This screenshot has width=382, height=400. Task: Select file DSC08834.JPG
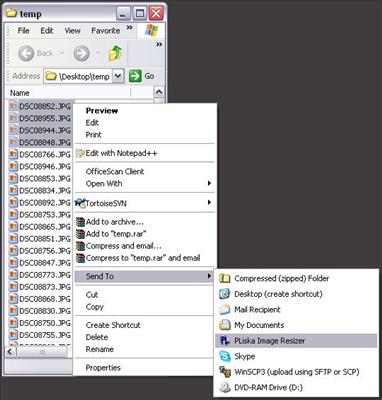45,191
